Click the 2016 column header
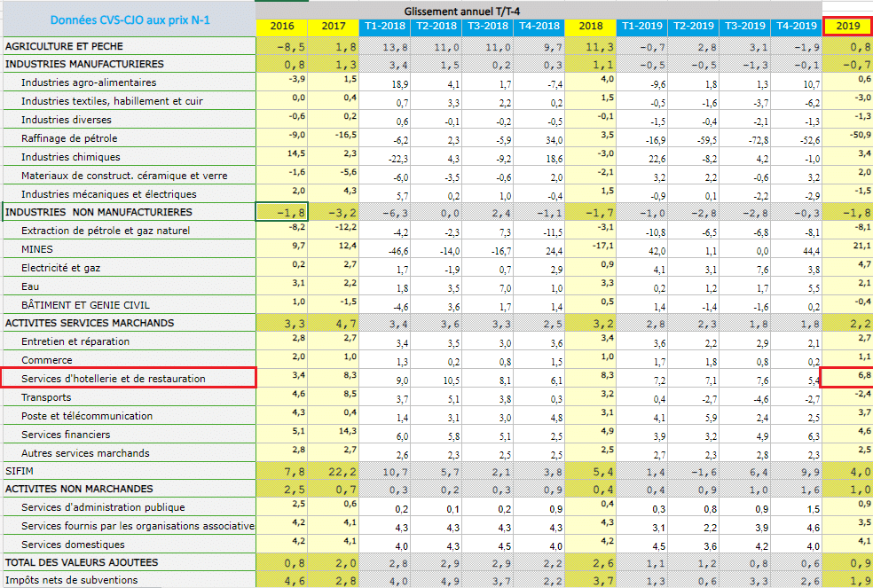 (x=283, y=27)
